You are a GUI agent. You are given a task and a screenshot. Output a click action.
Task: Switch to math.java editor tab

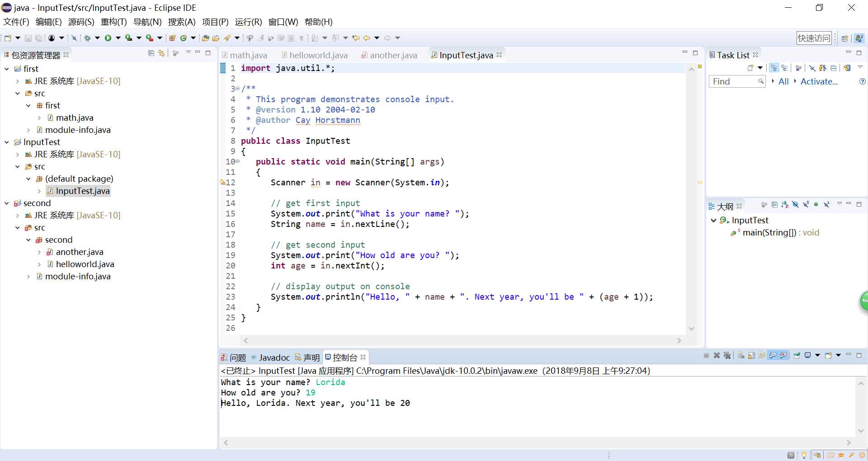[245, 55]
